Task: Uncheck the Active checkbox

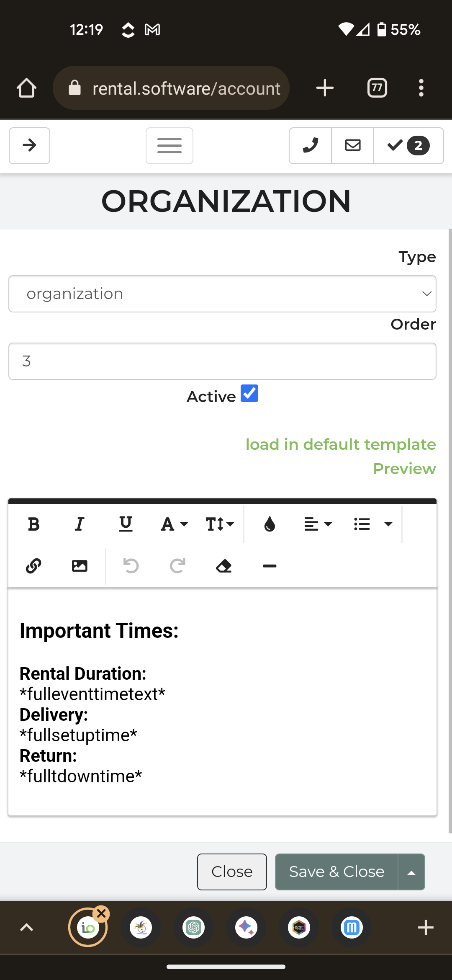Action: (x=249, y=394)
